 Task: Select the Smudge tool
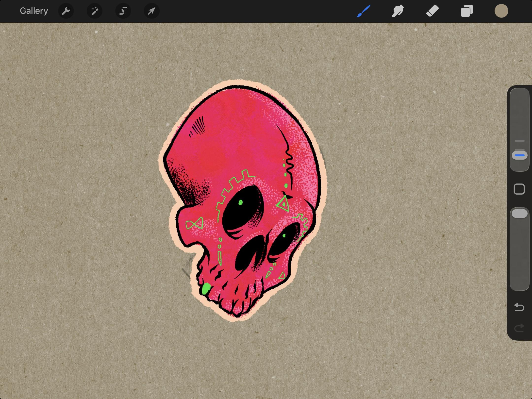click(398, 11)
